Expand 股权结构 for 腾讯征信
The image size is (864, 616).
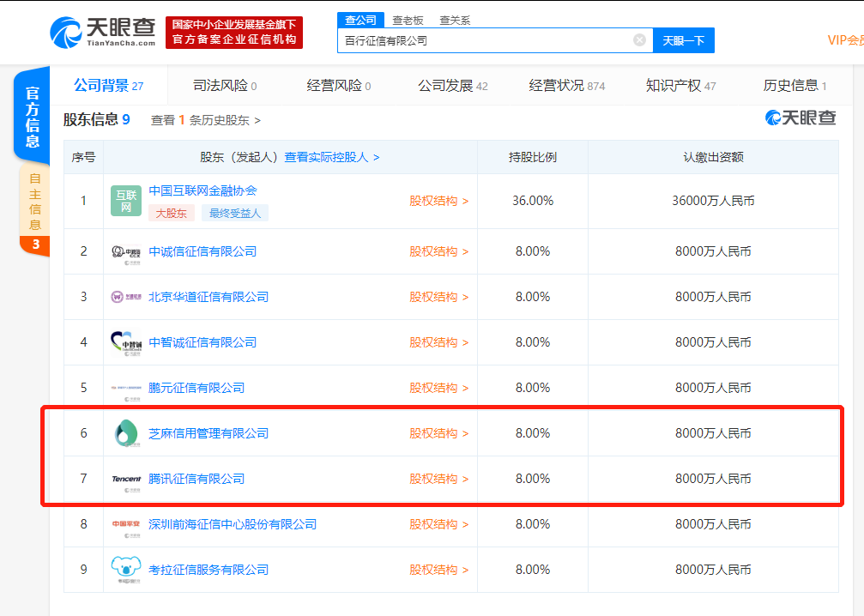438,479
